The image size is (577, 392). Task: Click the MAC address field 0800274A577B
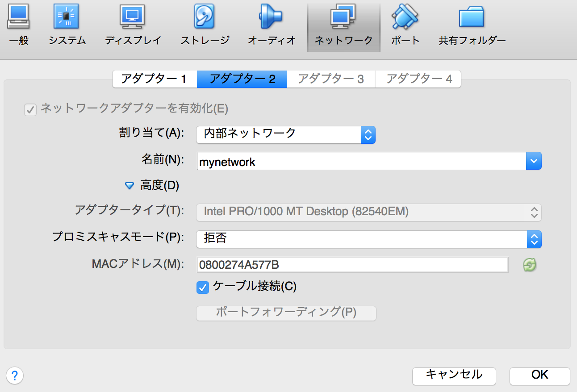click(x=352, y=265)
